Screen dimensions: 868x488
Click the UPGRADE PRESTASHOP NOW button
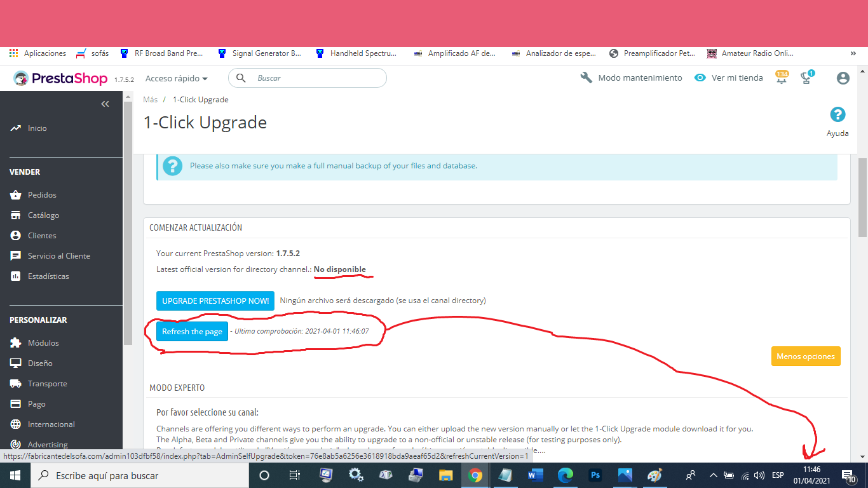(x=215, y=301)
